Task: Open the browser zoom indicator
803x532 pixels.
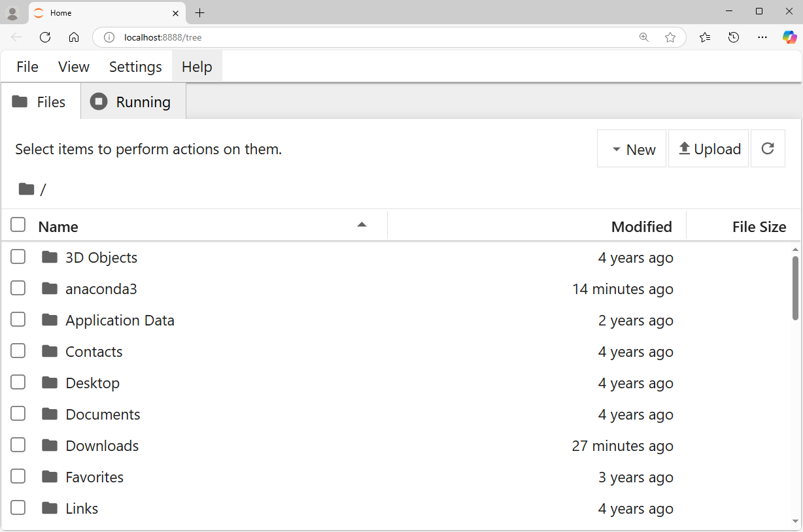Action: point(644,37)
